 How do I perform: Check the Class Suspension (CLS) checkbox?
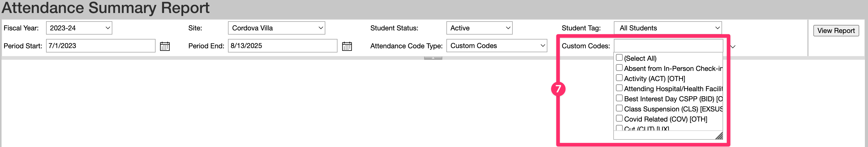(619, 108)
